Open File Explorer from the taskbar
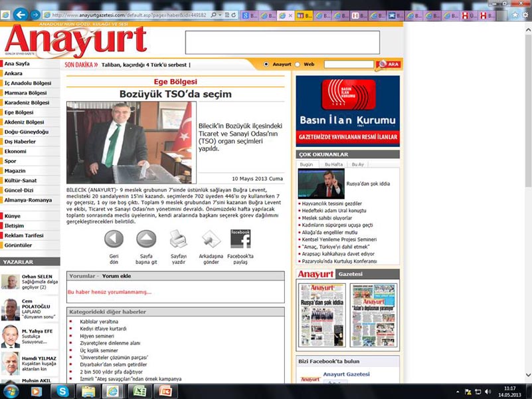 (x=88, y=392)
